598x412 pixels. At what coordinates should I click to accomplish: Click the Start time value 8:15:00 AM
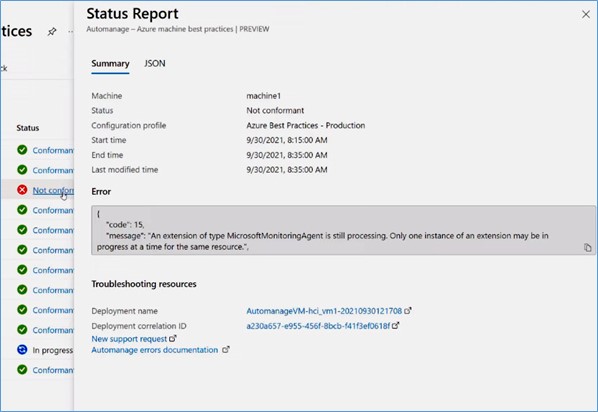(x=287, y=140)
